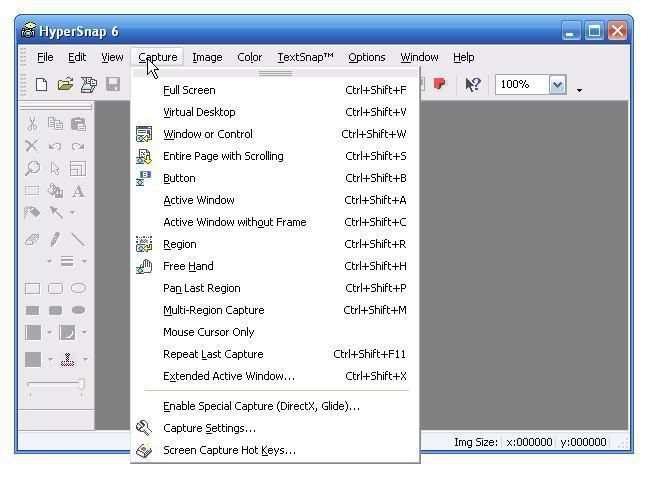This screenshot has width=649, height=502.
Task: Open the dropdown beside the rubber stamp icon
Action: tap(85, 359)
